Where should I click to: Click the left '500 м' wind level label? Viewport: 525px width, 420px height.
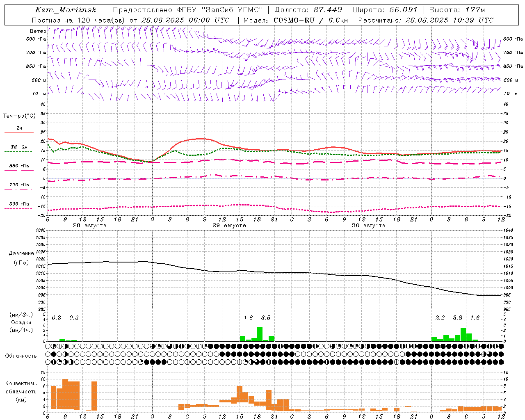click(39, 80)
